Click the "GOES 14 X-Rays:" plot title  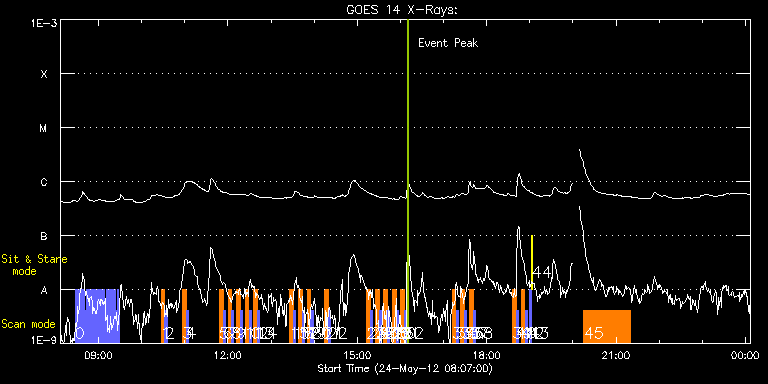402,10
